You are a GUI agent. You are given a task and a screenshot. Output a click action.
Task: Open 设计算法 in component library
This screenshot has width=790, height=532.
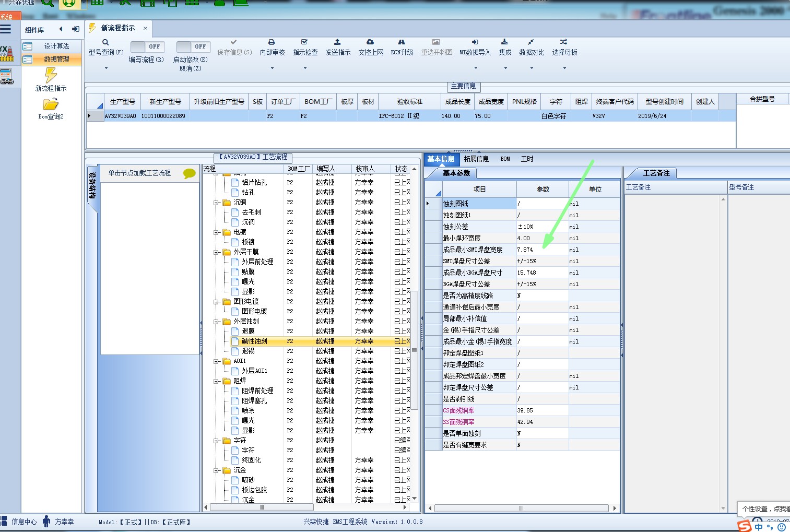click(x=51, y=46)
